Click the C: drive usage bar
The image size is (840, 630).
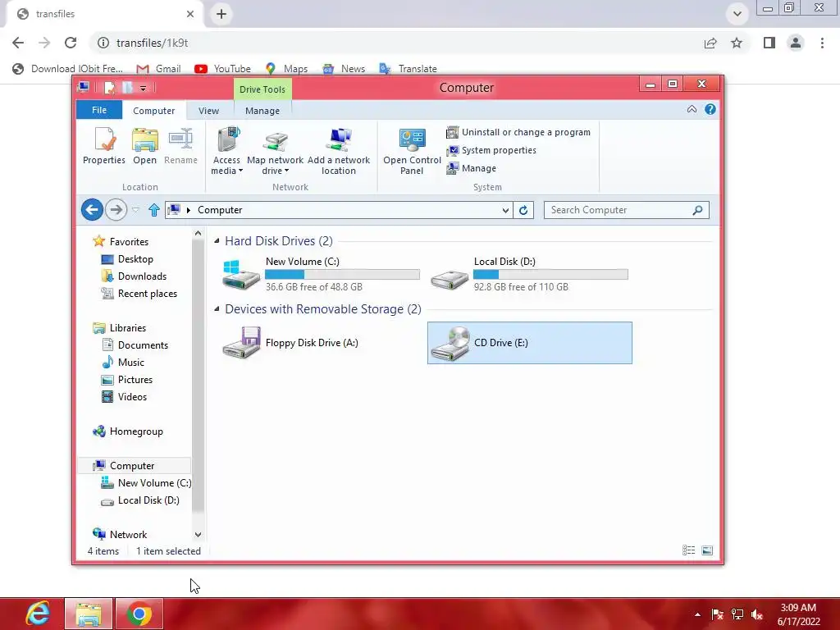tap(342, 274)
